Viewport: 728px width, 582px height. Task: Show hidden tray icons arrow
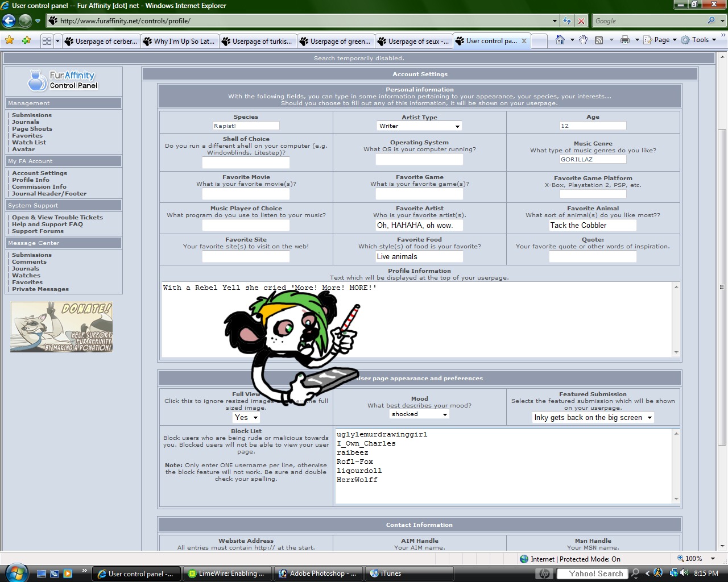pyautogui.click(x=647, y=573)
